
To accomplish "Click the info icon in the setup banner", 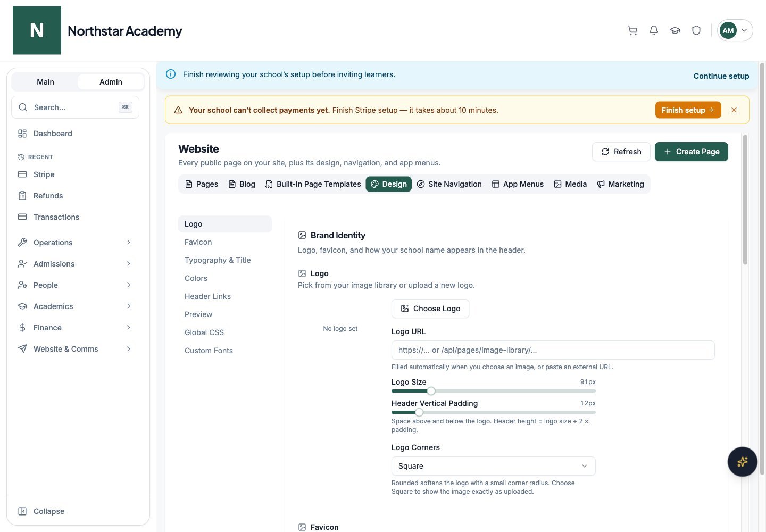I will point(171,74).
